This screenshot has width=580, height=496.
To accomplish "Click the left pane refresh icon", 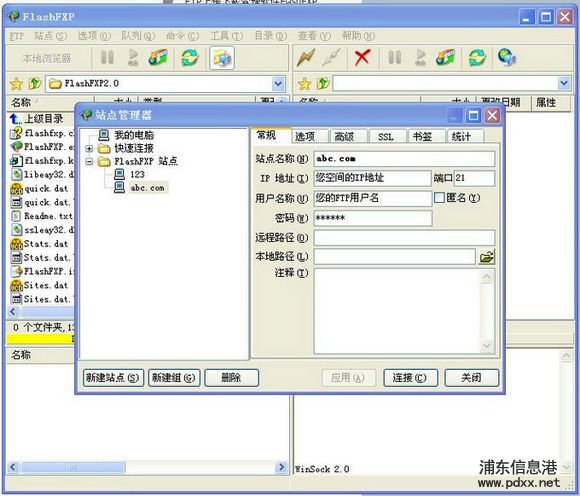I will pyautogui.click(x=190, y=58).
